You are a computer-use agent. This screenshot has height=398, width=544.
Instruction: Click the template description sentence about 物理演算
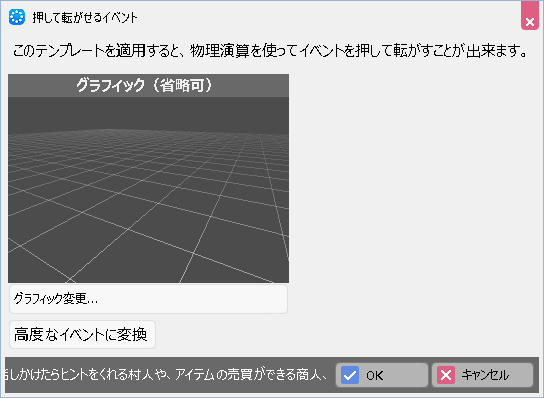click(x=271, y=51)
